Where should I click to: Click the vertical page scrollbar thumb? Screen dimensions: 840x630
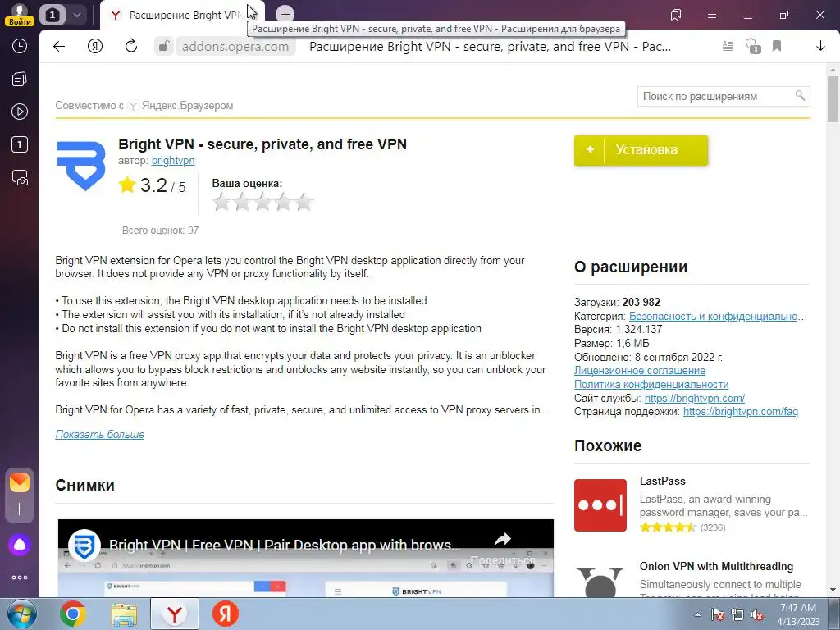pos(833,99)
